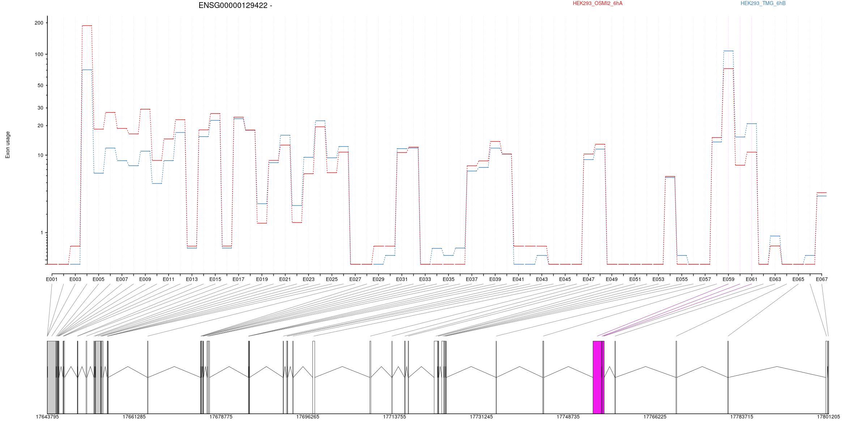Screen dimensions: 868x434
Task: Click the y-axis value 200
Action: [x=39, y=23]
